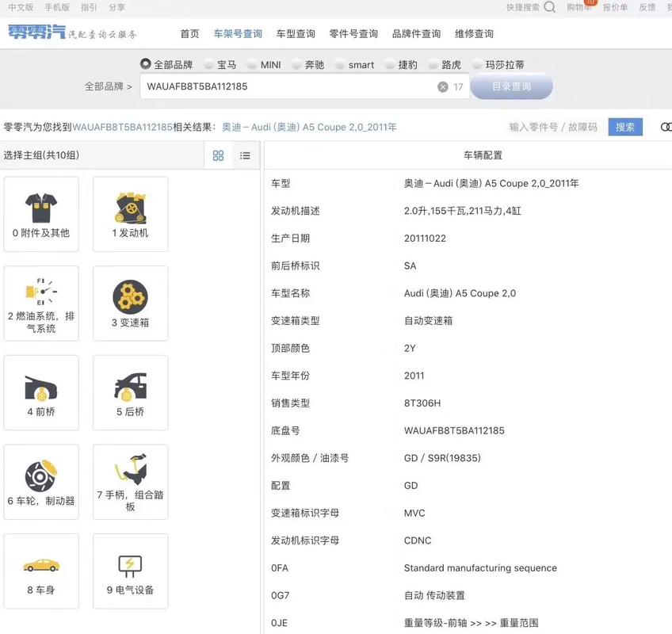Open the 维修查询 repair query tab

coord(474,34)
